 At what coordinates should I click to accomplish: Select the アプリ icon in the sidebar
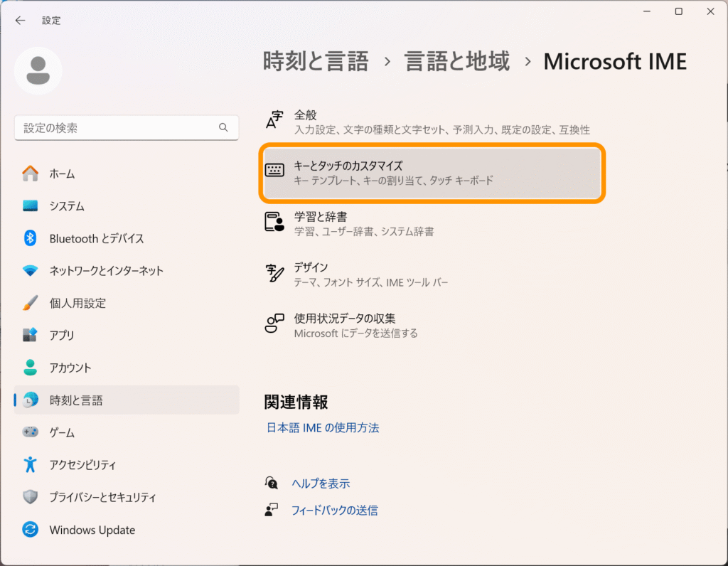(30, 335)
